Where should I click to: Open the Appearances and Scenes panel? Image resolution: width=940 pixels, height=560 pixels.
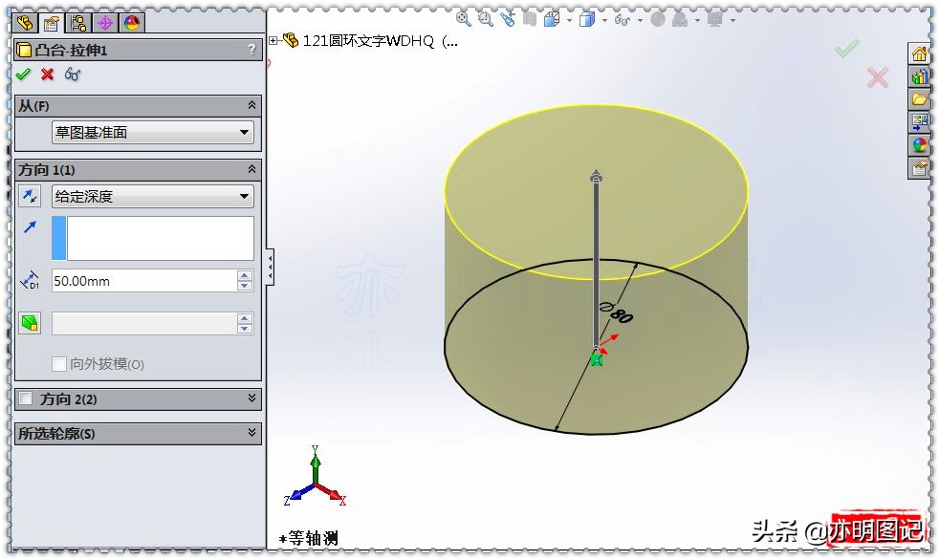(x=919, y=143)
